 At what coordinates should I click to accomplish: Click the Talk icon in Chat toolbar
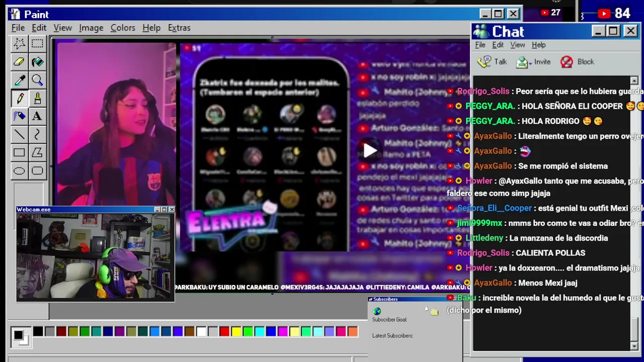[485, 62]
